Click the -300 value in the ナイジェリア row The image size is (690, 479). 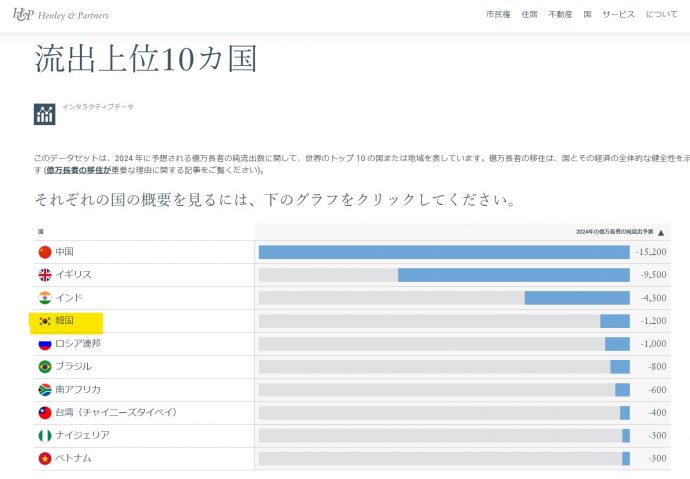pos(657,435)
